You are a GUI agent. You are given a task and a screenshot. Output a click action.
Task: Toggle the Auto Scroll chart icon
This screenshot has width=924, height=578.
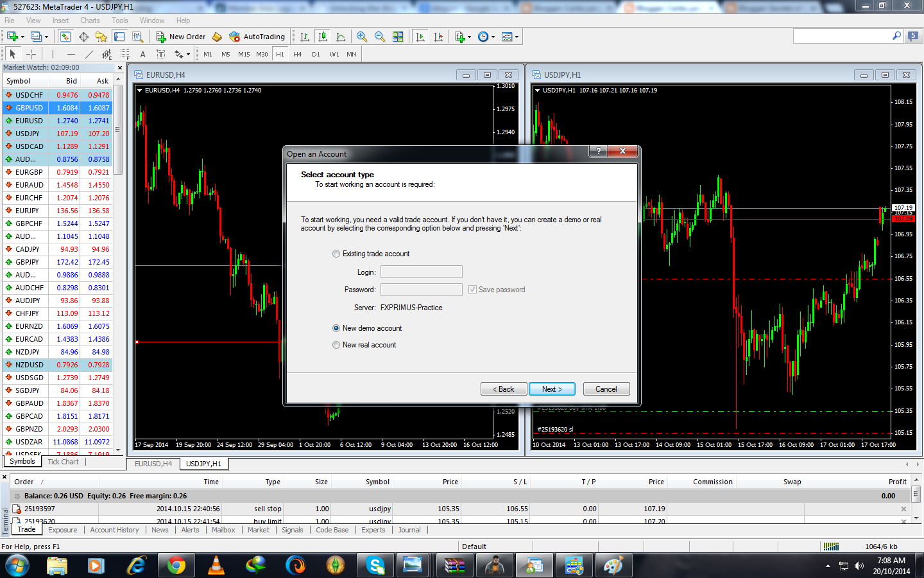coord(420,37)
